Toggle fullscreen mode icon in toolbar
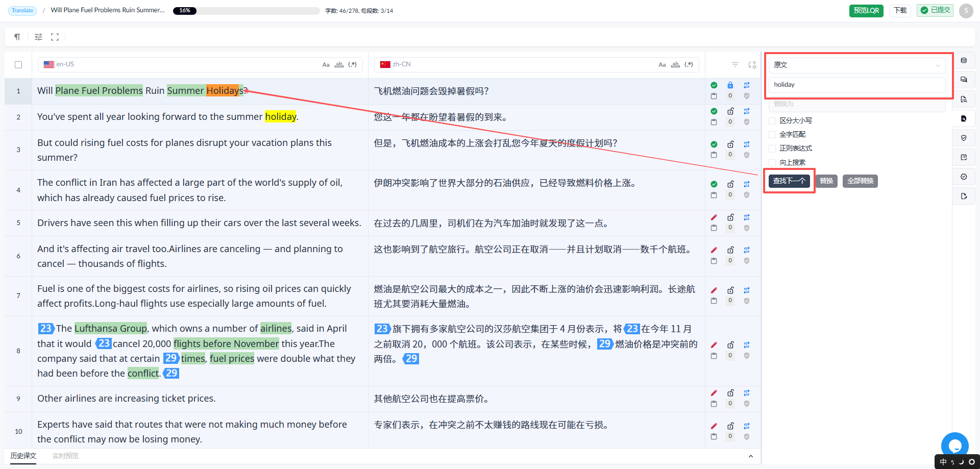 point(55,37)
